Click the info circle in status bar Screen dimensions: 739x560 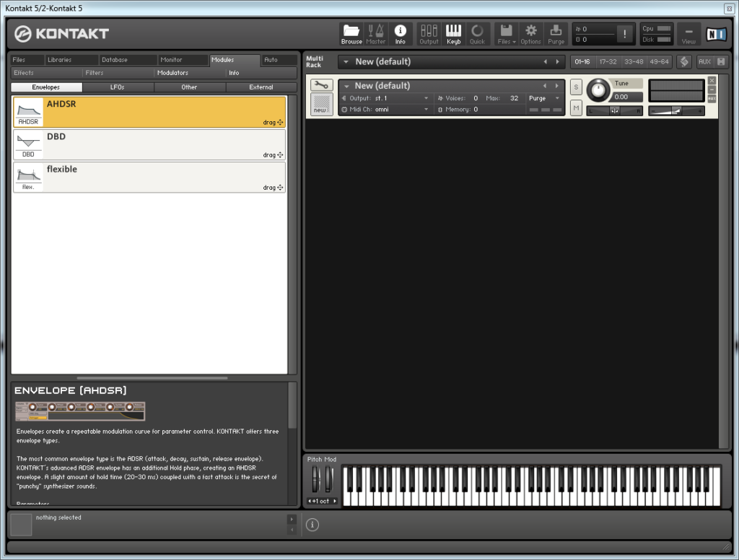coord(312,524)
